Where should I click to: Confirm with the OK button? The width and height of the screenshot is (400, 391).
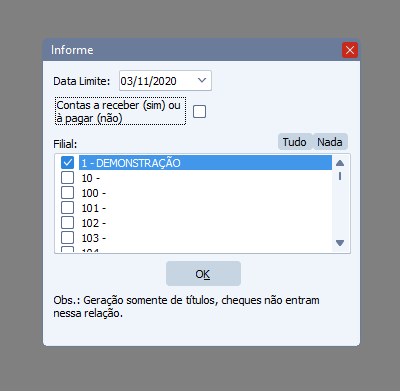point(203,274)
